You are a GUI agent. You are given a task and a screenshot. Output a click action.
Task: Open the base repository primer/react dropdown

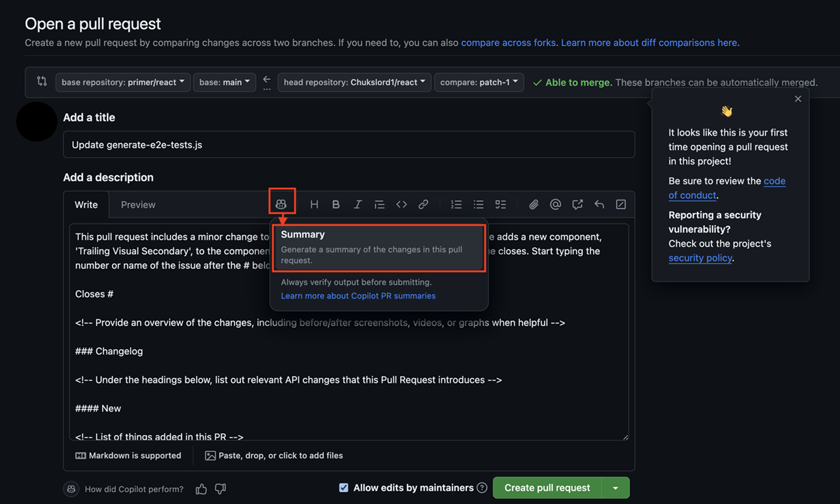[123, 82]
